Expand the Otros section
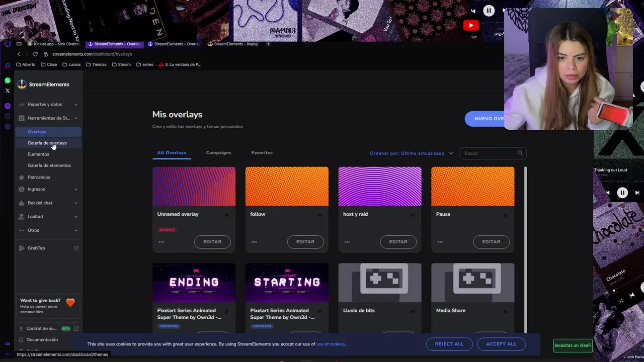The height and width of the screenshot is (362, 644). (48, 230)
